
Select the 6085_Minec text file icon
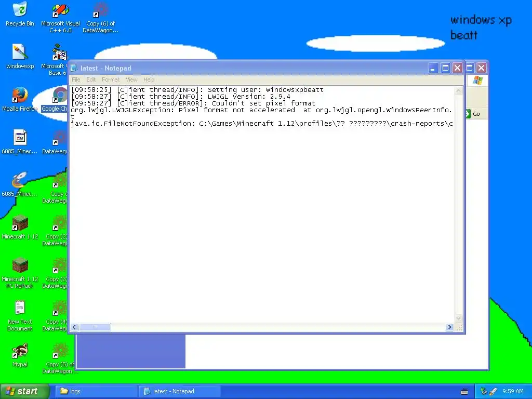tap(20, 142)
